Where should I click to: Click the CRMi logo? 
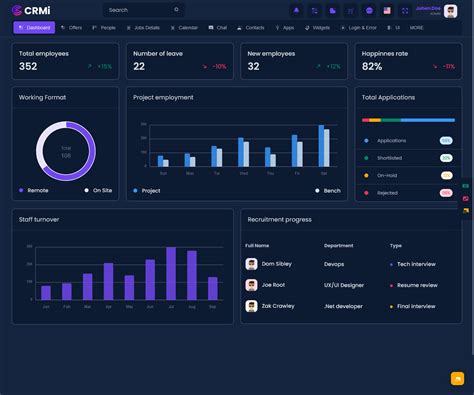click(31, 10)
